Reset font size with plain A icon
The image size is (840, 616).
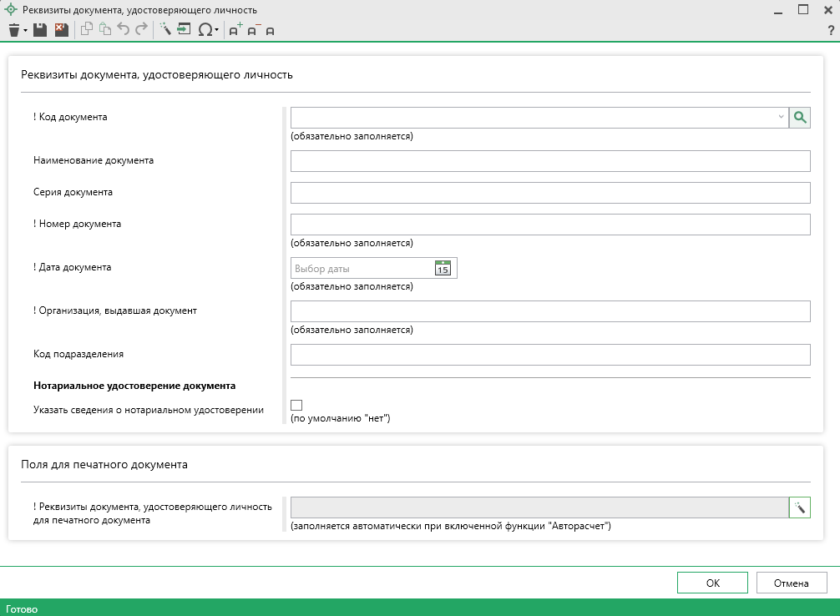271,31
